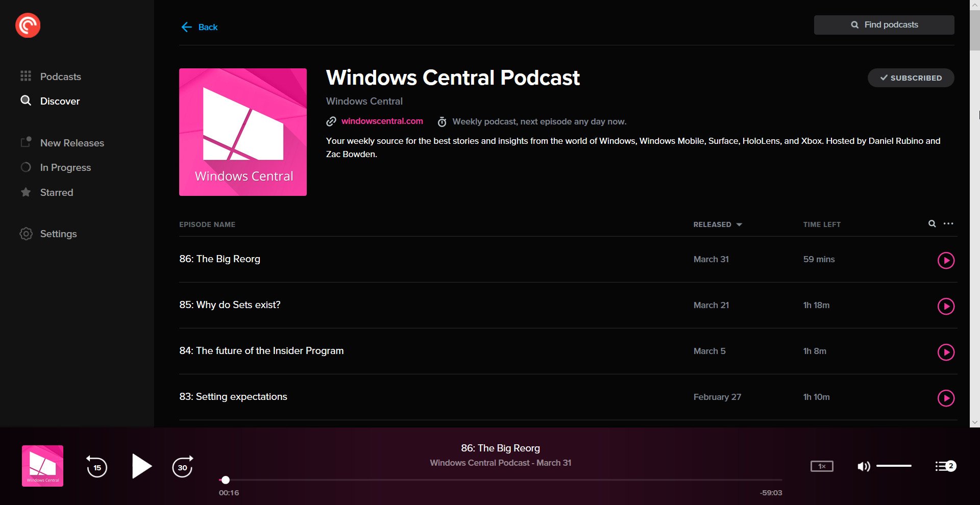Click the Time Left column header
This screenshot has height=505, width=980.
coord(822,224)
